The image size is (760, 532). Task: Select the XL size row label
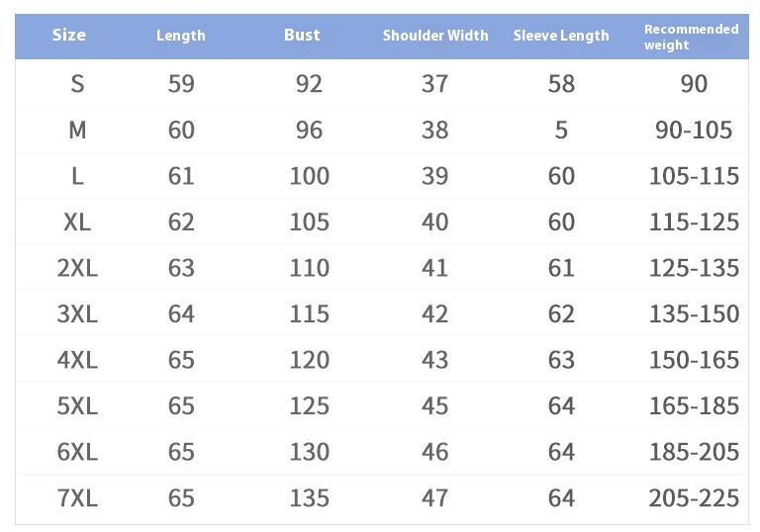point(77,222)
